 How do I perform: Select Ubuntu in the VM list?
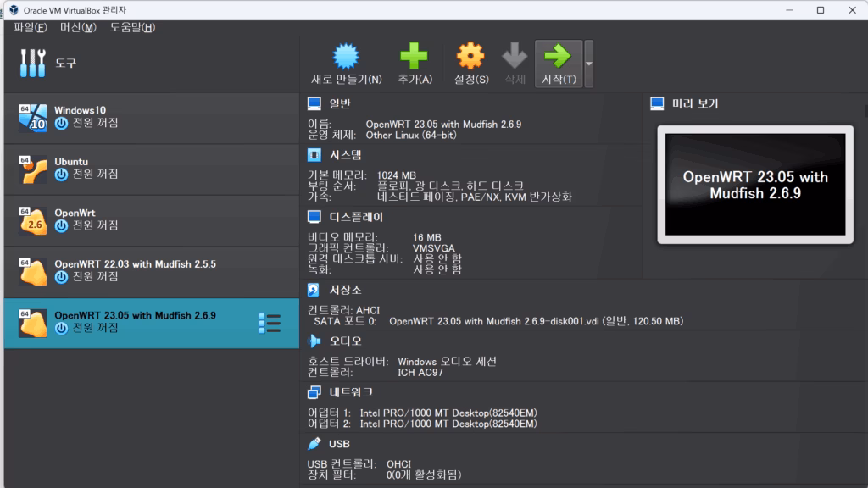[152, 169]
